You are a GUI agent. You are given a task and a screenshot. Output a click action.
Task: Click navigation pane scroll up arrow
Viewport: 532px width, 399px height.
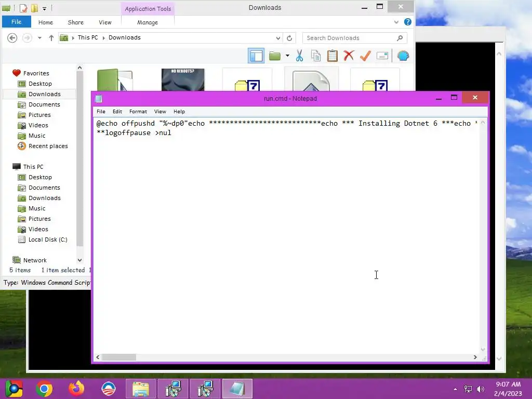click(x=79, y=68)
